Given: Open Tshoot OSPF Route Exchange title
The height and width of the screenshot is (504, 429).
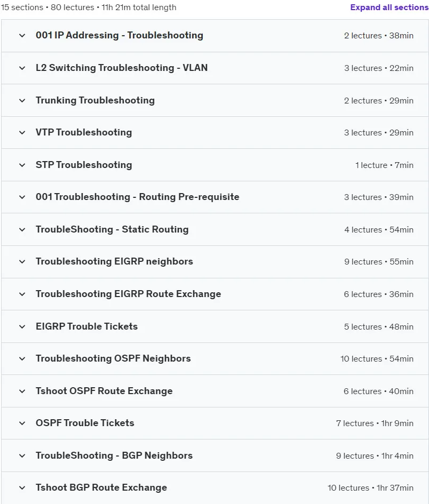Looking at the screenshot, I should tap(104, 391).
